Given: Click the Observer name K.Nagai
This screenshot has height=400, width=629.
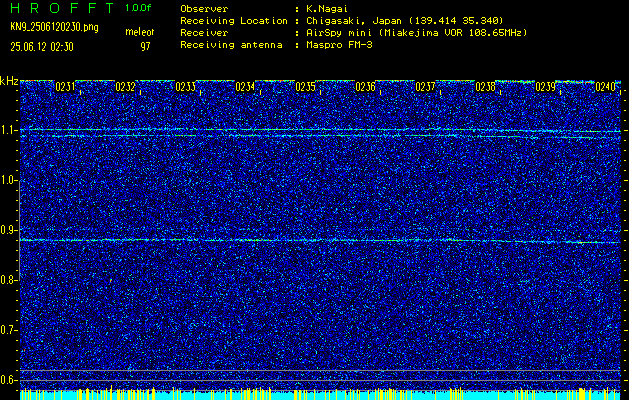Looking at the screenshot, I should tap(327, 8).
